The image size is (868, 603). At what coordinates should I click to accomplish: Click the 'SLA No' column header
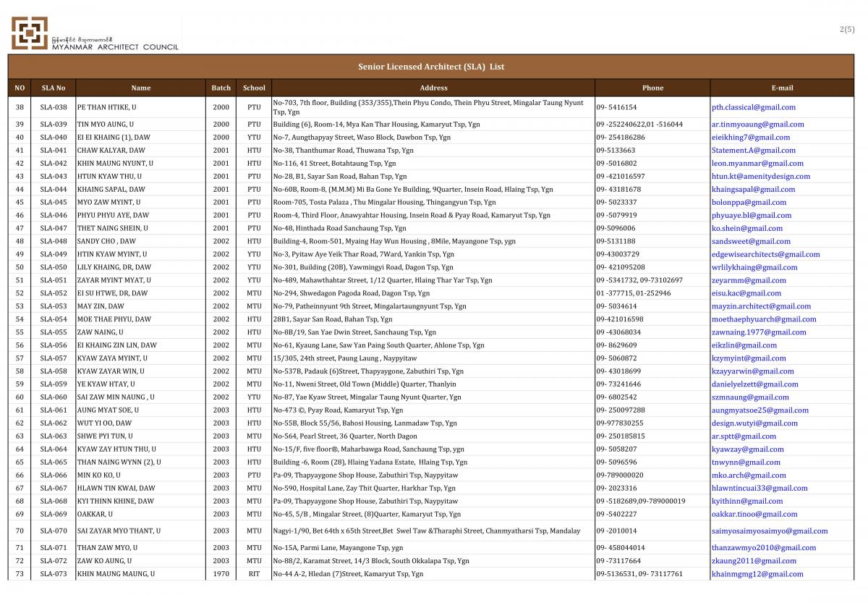[x=54, y=88]
